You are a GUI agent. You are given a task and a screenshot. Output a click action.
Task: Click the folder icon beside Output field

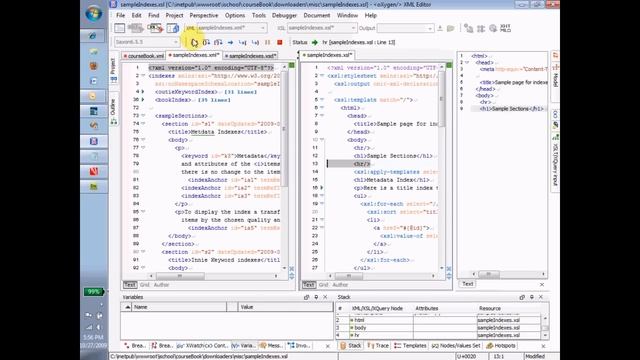(451, 28)
